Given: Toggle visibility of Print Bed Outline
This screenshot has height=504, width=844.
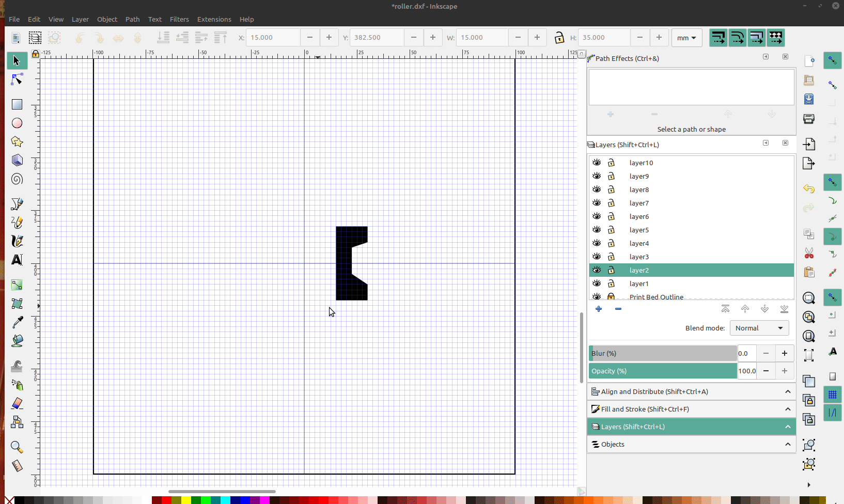Looking at the screenshot, I should pos(597,296).
